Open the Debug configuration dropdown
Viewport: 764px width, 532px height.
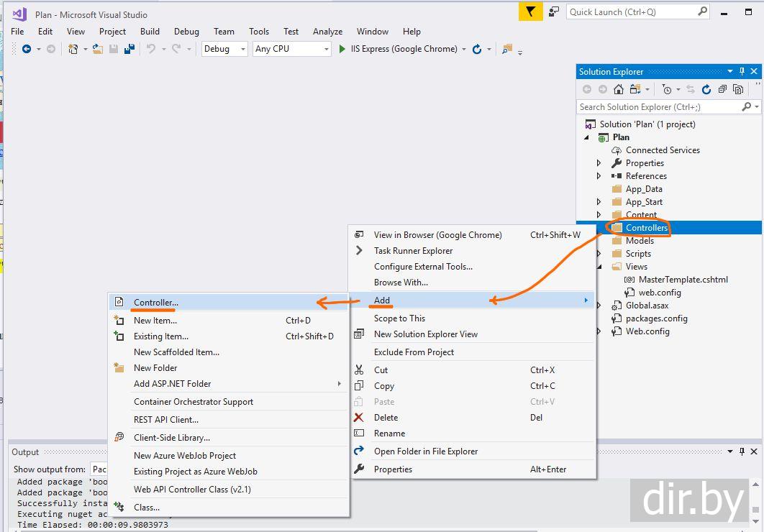225,49
